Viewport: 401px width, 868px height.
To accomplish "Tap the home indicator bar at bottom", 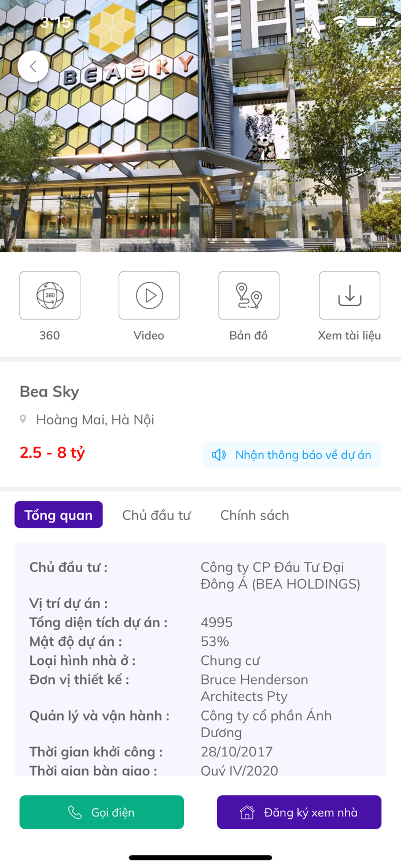I will coord(200,858).
